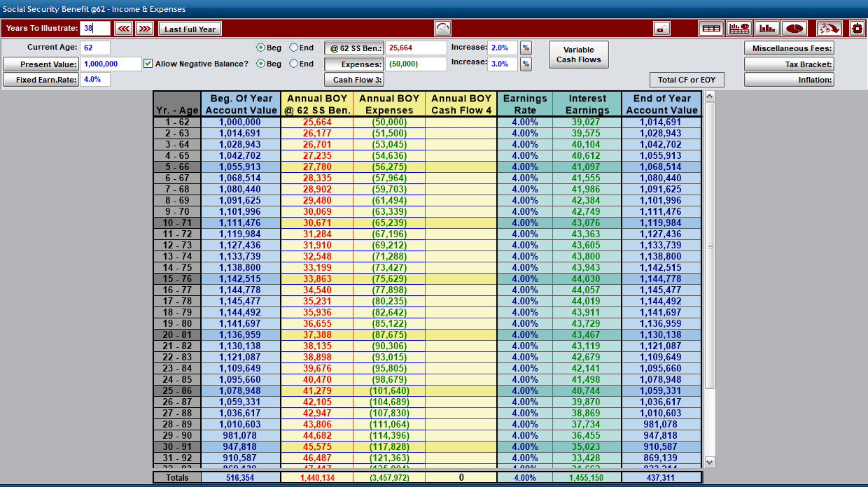Click Expenses button
Image resolution: width=868 pixels, height=487 pixels.
coord(353,64)
